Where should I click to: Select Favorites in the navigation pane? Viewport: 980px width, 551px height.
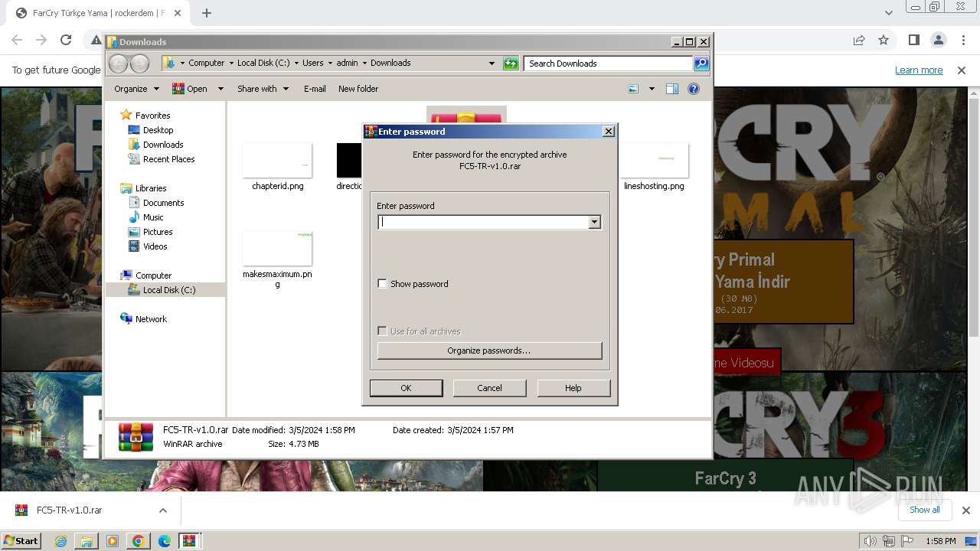point(152,116)
